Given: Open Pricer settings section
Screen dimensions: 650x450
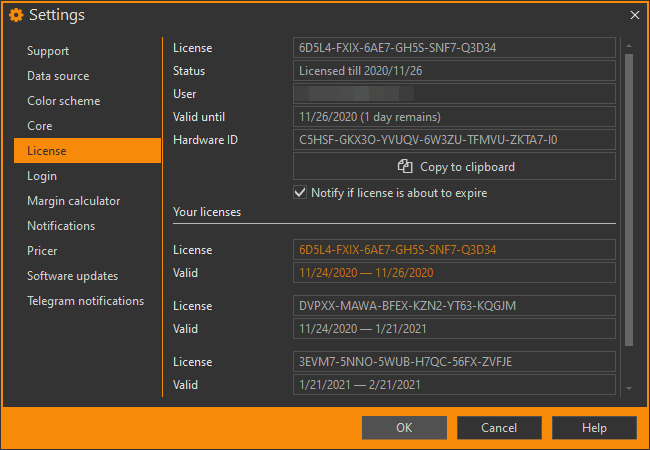Looking at the screenshot, I should [x=42, y=251].
